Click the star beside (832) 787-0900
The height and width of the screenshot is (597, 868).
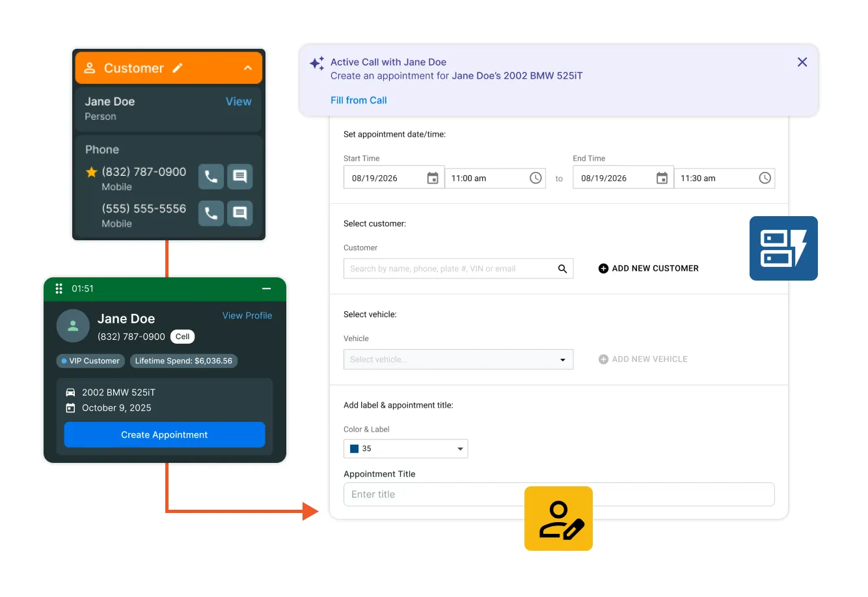[x=92, y=172]
